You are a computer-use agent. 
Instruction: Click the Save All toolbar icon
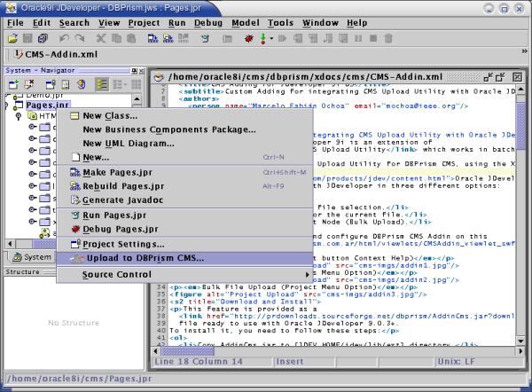(43, 38)
